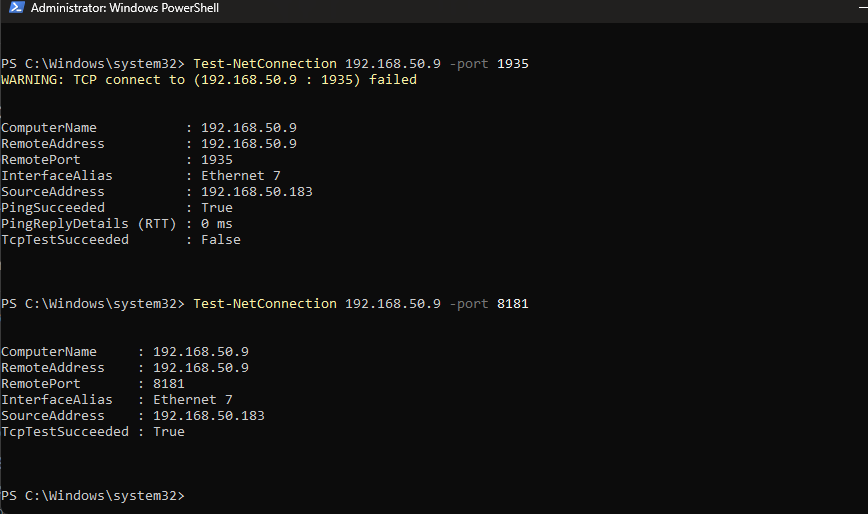Click the TcpTestSucceeded False value
The image size is (868, 514).
point(220,240)
